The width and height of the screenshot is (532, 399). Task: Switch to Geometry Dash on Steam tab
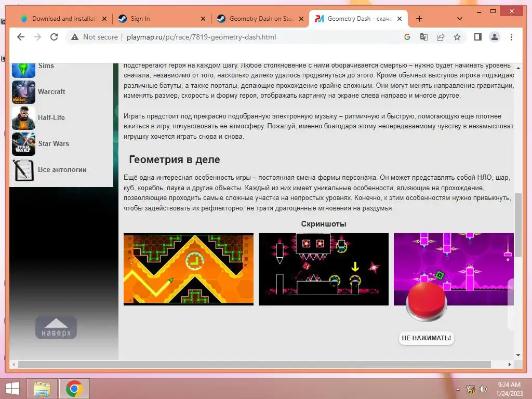[x=261, y=19]
